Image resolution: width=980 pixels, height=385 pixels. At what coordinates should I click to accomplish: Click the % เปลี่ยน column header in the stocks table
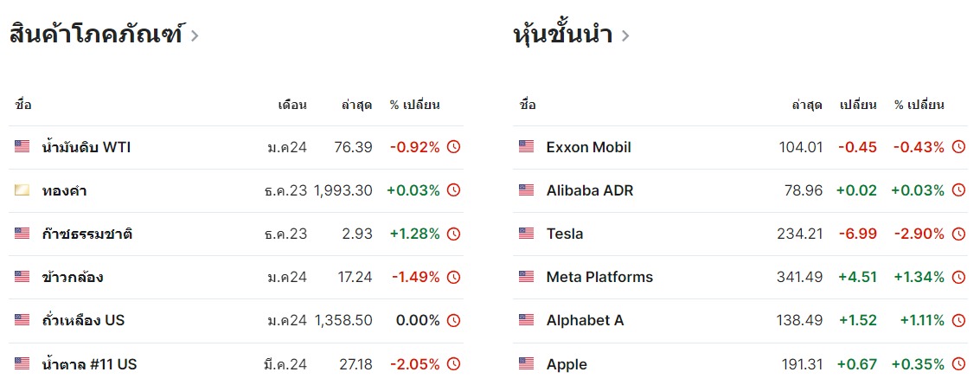(x=919, y=105)
